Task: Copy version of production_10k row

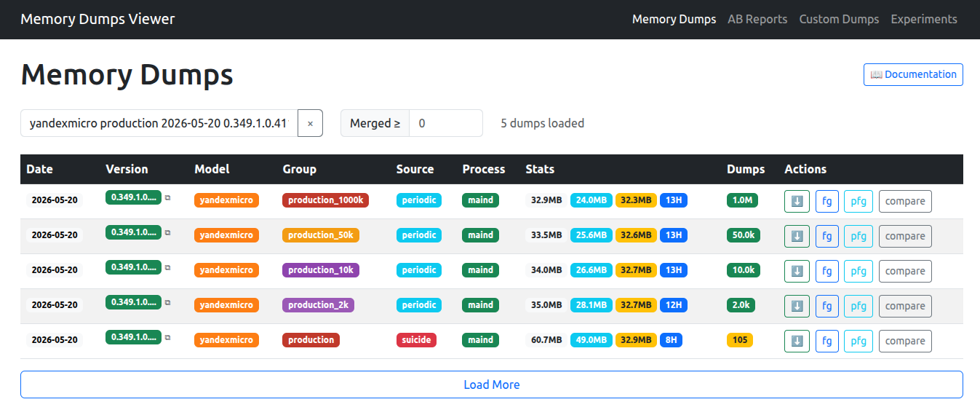Action: point(168,267)
